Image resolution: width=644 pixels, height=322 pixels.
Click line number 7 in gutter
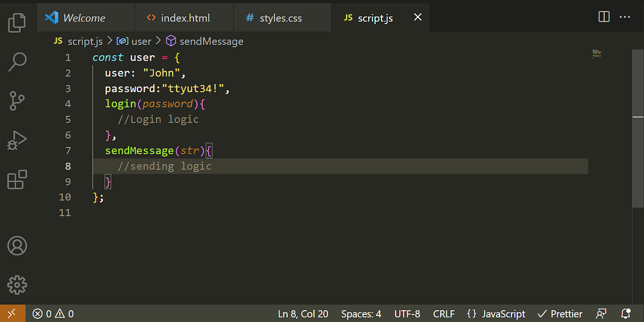pos(68,150)
